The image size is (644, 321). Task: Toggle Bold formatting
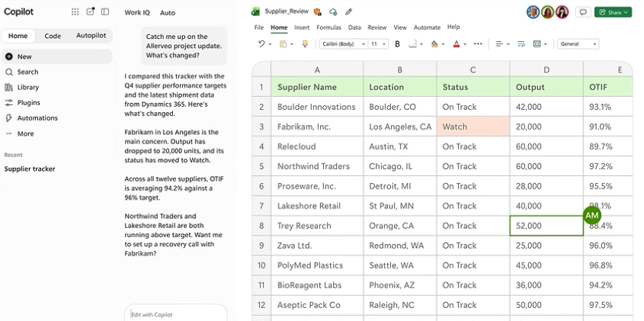click(397, 44)
